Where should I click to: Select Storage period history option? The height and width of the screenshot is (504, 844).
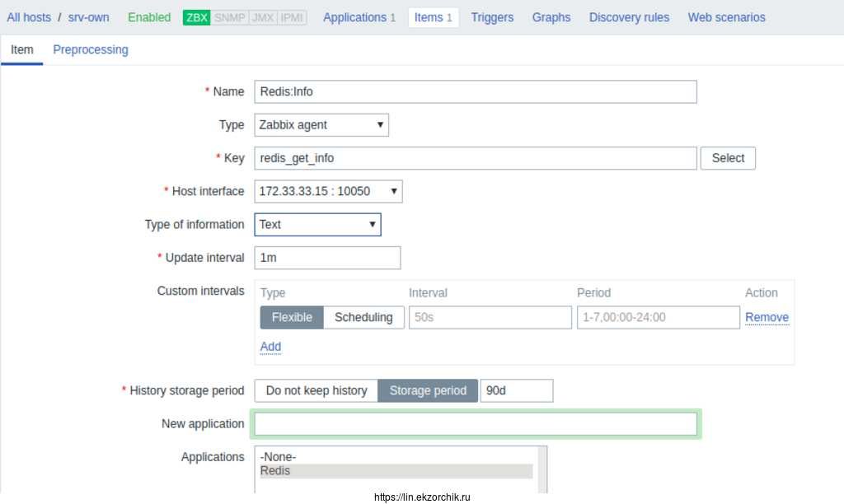(x=428, y=391)
